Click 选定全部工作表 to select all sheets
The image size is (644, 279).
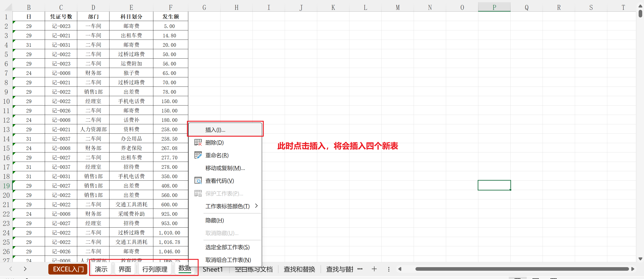click(227, 247)
